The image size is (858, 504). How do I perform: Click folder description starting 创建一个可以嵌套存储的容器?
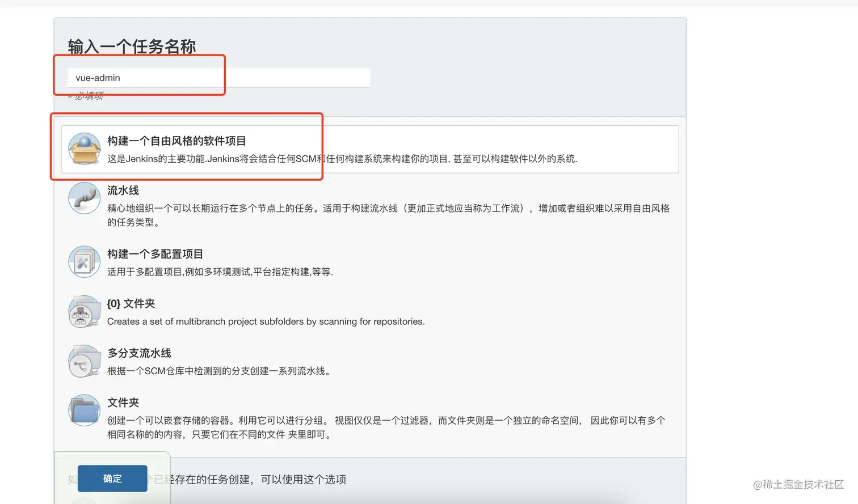pyautogui.click(x=386, y=427)
